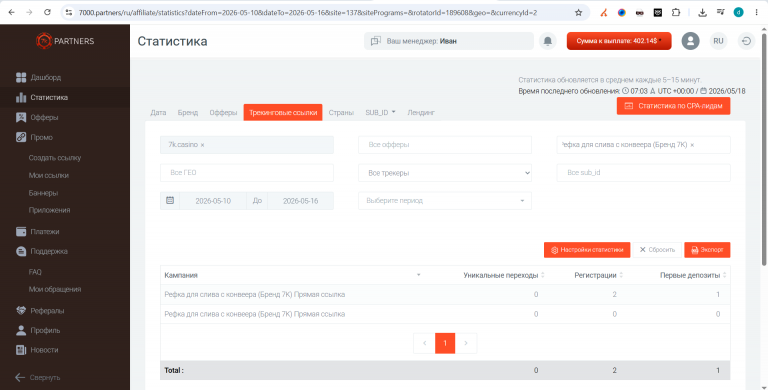The width and height of the screenshot is (768, 390).
Task: Click the Сбросить button
Action: [657, 250]
